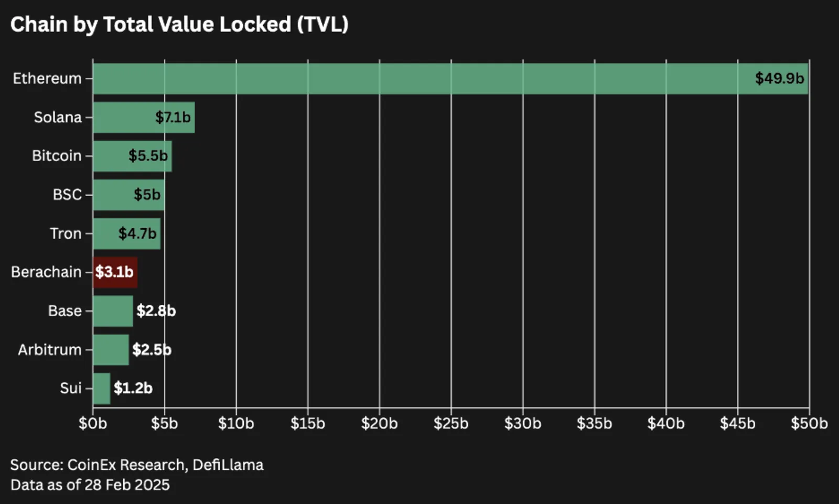Screen dimensions: 839x504
Task: Click the Arbitrum axis label
Action: [50, 350]
